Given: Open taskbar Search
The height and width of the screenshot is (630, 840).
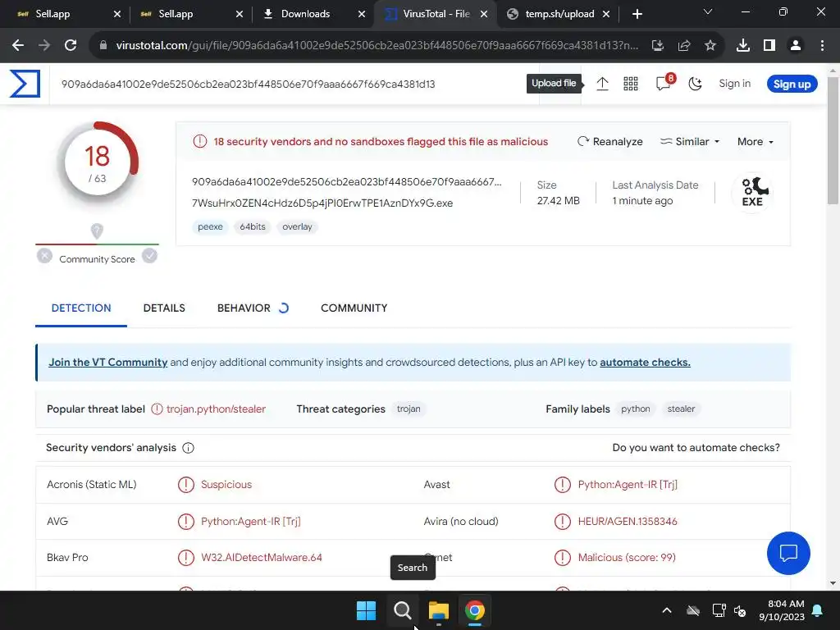Looking at the screenshot, I should (x=402, y=610).
